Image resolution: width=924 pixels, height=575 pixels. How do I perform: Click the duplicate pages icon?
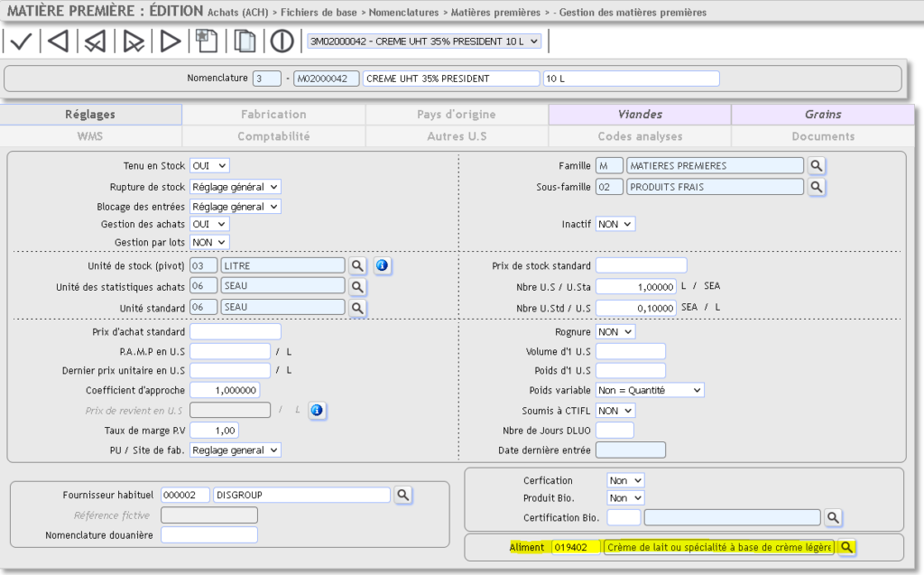pos(245,42)
